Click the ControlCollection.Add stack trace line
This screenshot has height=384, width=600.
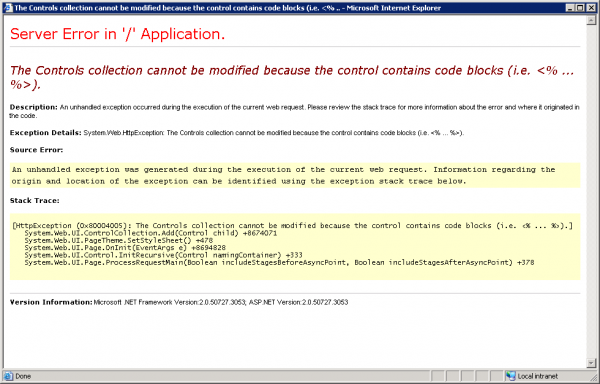point(151,233)
